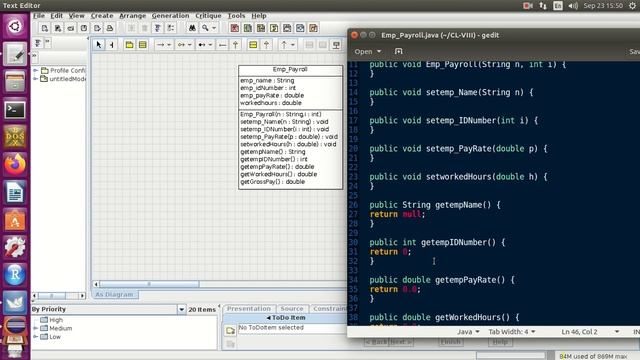Select the High priority folder
The height and width of the screenshot is (360, 640).
tap(51, 320)
